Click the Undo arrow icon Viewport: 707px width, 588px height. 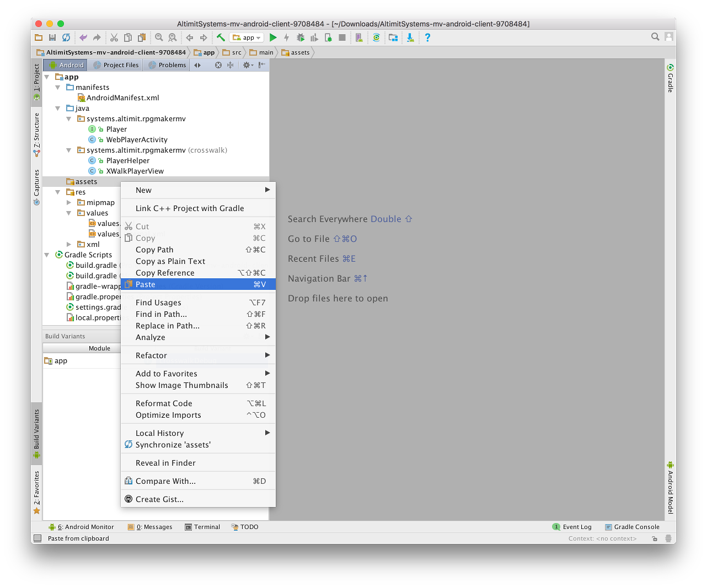(x=83, y=37)
